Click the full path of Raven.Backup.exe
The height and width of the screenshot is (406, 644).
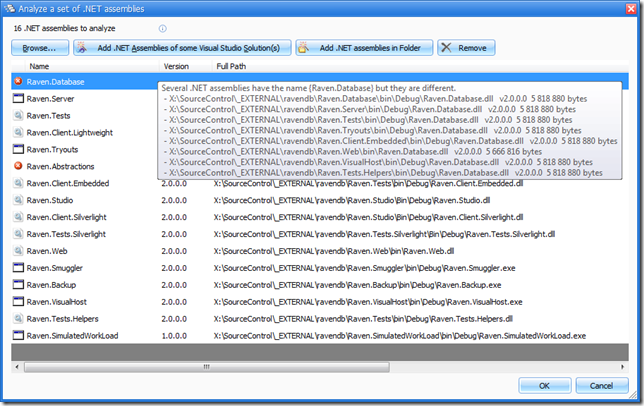pyautogui.click(x=357, y=285)
